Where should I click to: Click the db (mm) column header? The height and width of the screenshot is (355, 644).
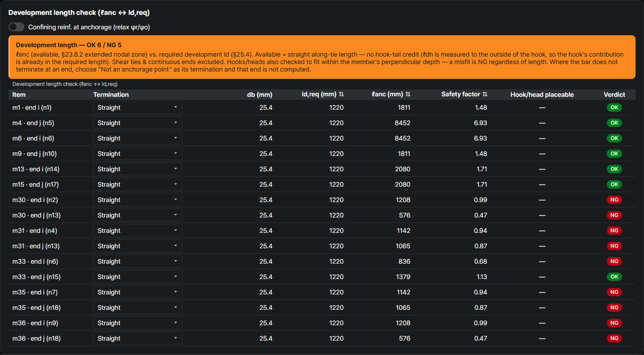click(259, 94)
